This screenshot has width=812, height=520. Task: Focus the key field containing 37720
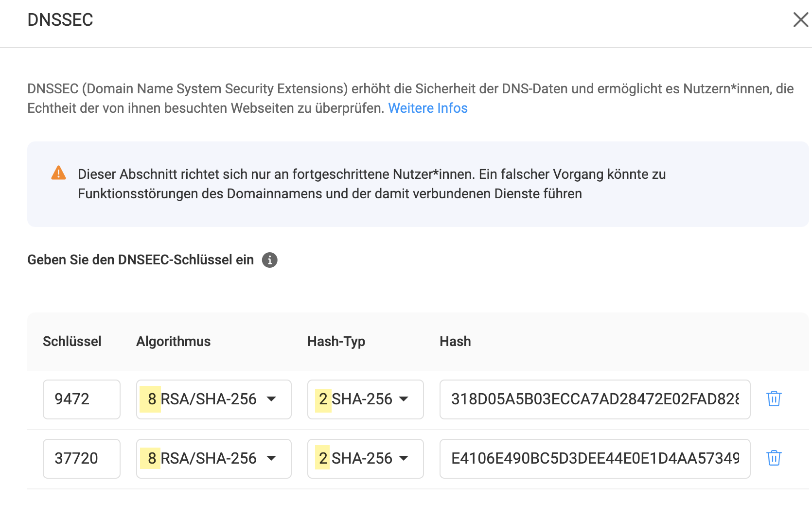tap(81, 459)
